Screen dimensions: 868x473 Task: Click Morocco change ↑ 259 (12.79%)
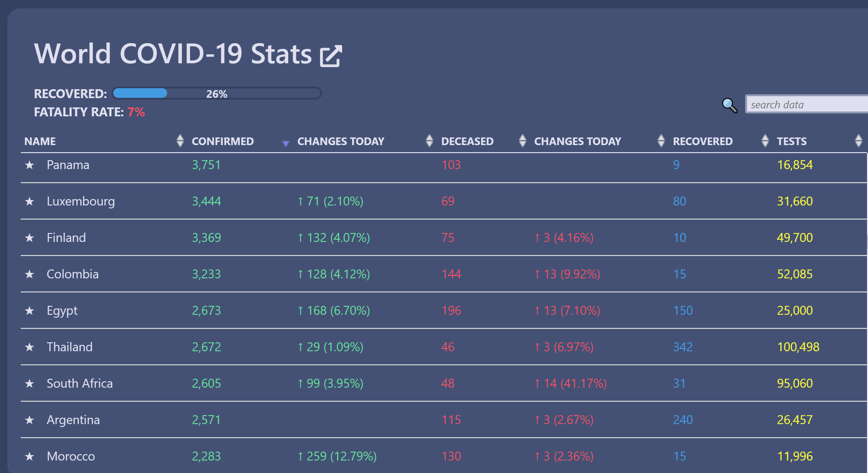coord(337,456)
